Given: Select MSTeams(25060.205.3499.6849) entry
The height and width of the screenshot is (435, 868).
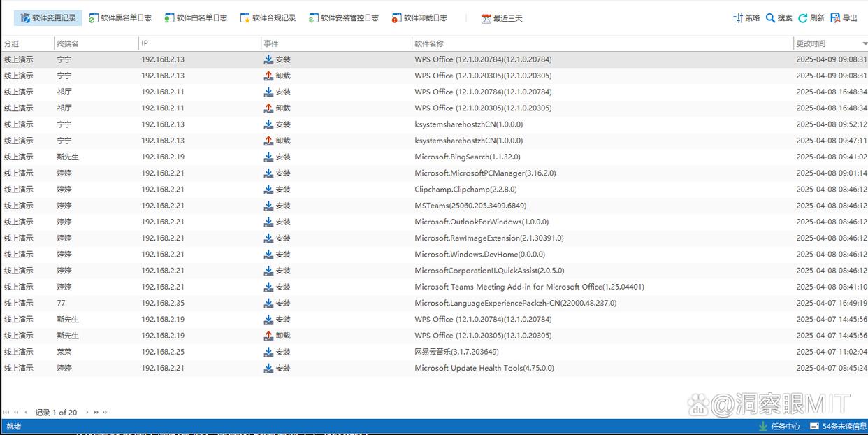Looking at the screenshot, I should (470, 206).
